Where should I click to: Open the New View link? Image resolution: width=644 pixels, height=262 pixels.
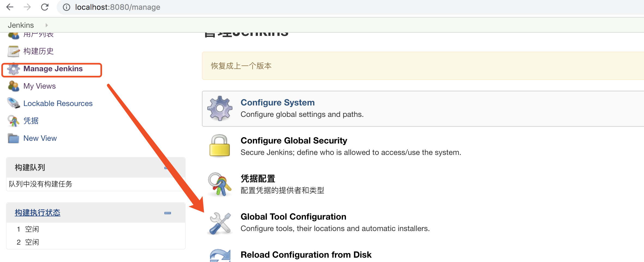click(x=40, y=138)
